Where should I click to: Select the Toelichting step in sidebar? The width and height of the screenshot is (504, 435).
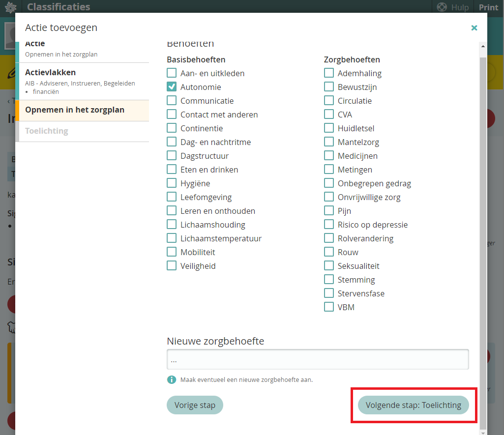coord(83,131)
